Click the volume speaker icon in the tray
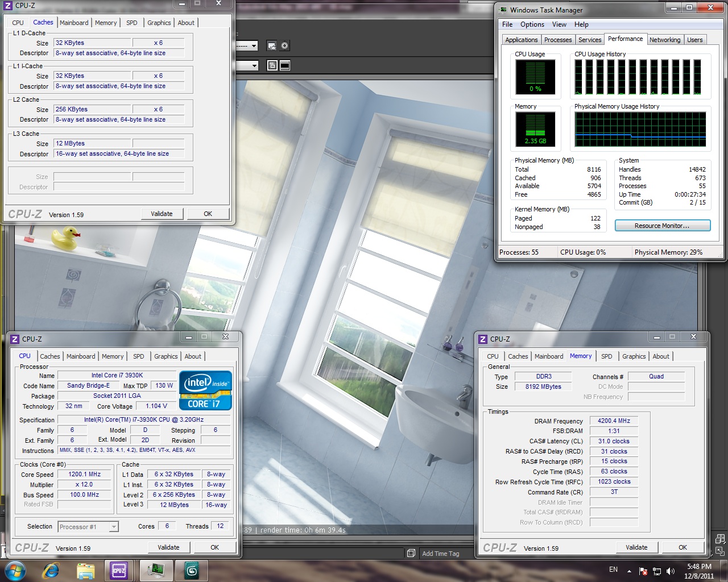 (x=671, y=571)
